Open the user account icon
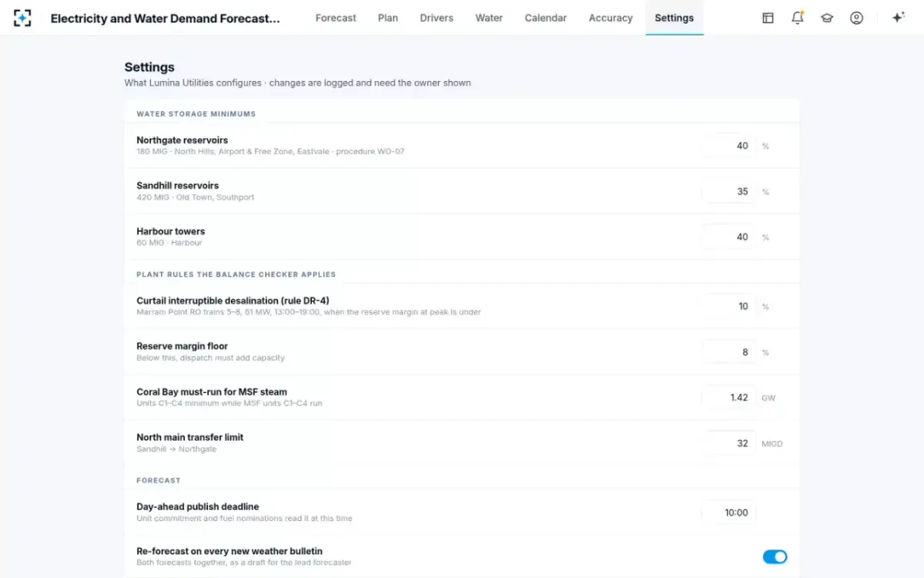The height and width of the screenshot is (578, 924). point(856,18)
